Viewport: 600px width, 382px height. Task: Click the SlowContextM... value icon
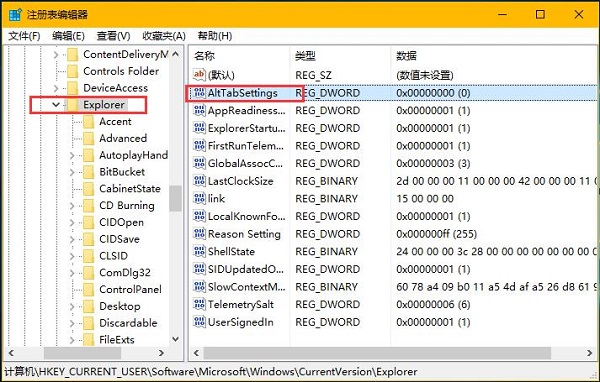199,286
